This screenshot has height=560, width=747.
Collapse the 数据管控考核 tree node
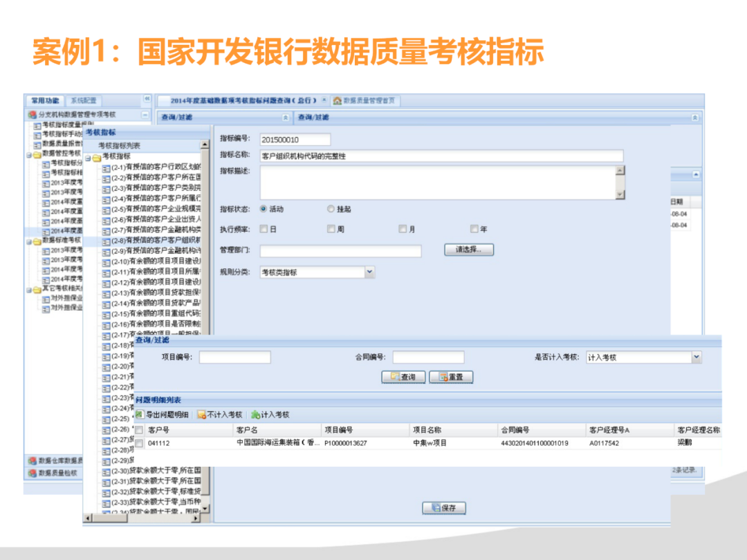[x=28, y=155]
